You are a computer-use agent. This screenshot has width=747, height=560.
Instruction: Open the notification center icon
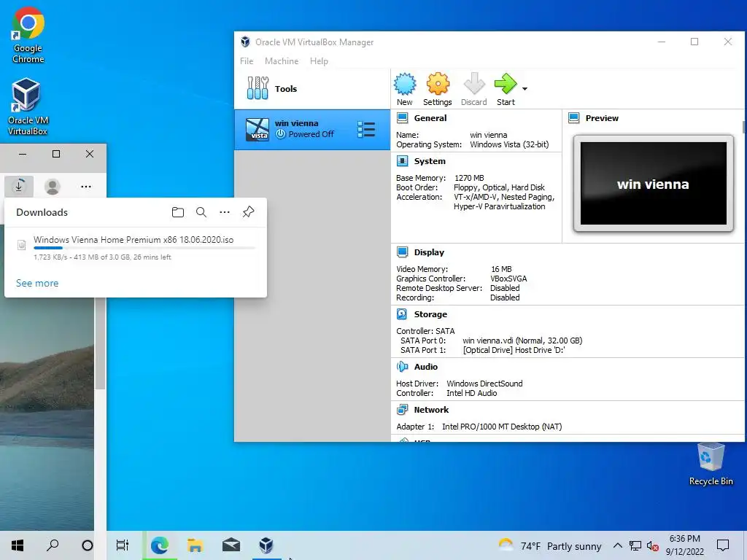click(x=723, y=545)
